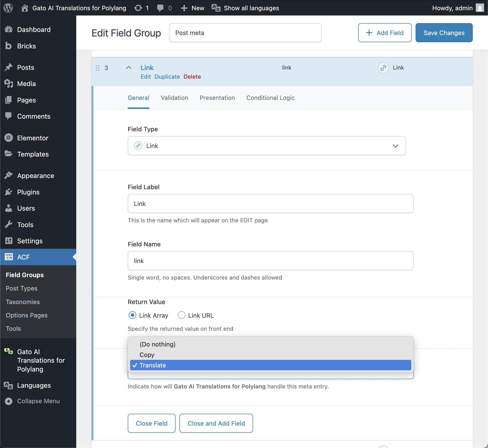The image size is (488, 448).
Task: Select the Media library icon
Action: coord(9,84)
